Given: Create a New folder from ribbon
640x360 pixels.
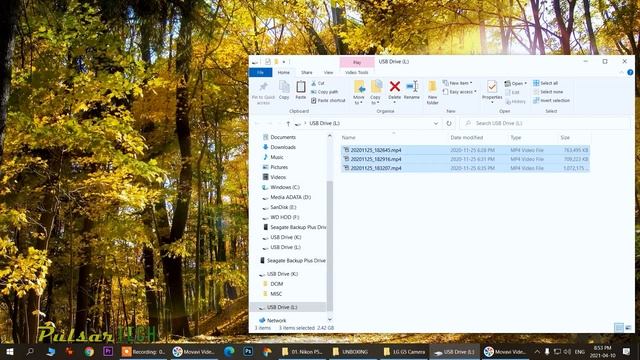Looking at the screenshot, I should pyautogui.click(x=432, y=93).
